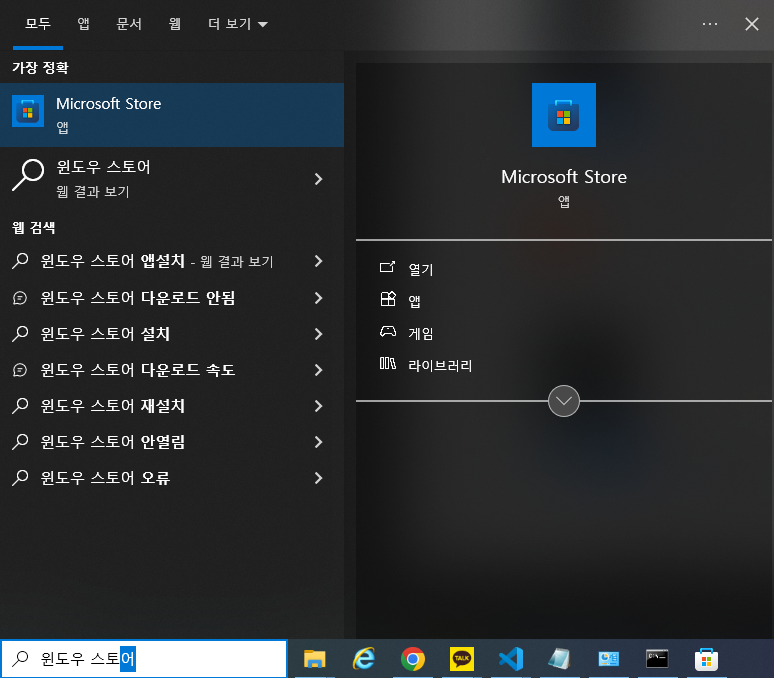Expand arrow for 윈도우 스토어 다운로드 속도

point(318,370)
